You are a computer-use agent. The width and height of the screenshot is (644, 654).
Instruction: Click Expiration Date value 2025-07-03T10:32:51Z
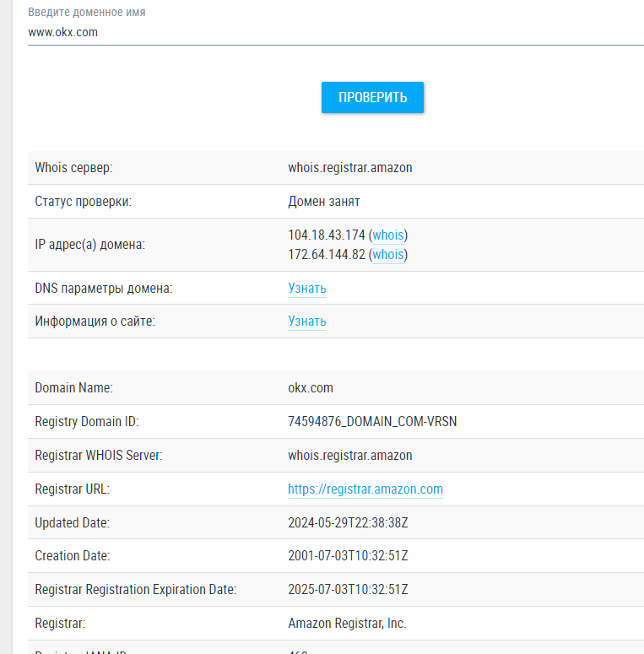click(x=348, y=589)
